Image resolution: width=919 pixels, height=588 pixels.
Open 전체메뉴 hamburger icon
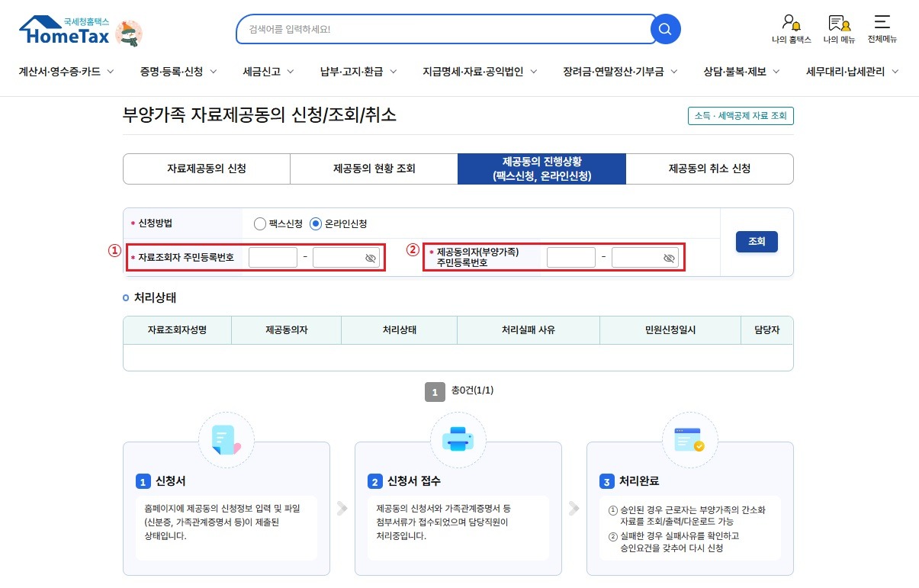click(882, 23)
